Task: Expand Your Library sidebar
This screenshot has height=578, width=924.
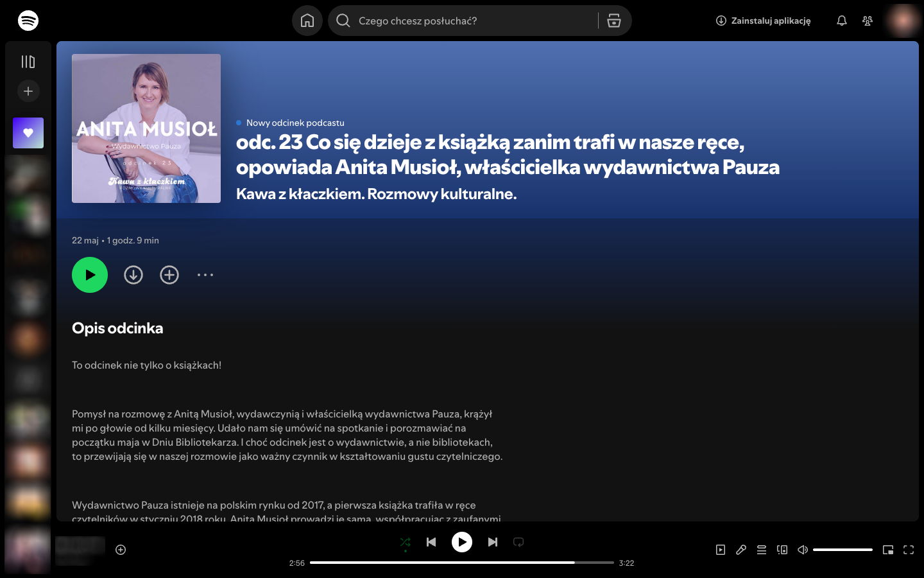Action: [x=28, y=62]
